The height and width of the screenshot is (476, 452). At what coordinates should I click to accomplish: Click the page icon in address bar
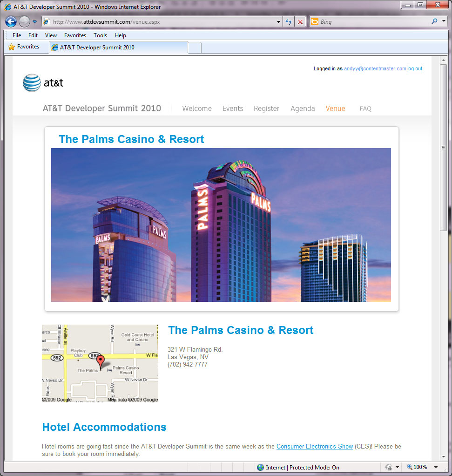pos(47,22)
